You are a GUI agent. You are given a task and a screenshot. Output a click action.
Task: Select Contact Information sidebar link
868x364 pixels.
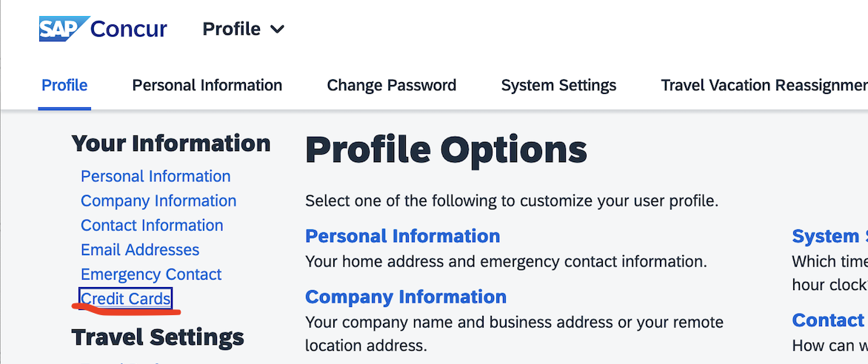coord(152,226)
